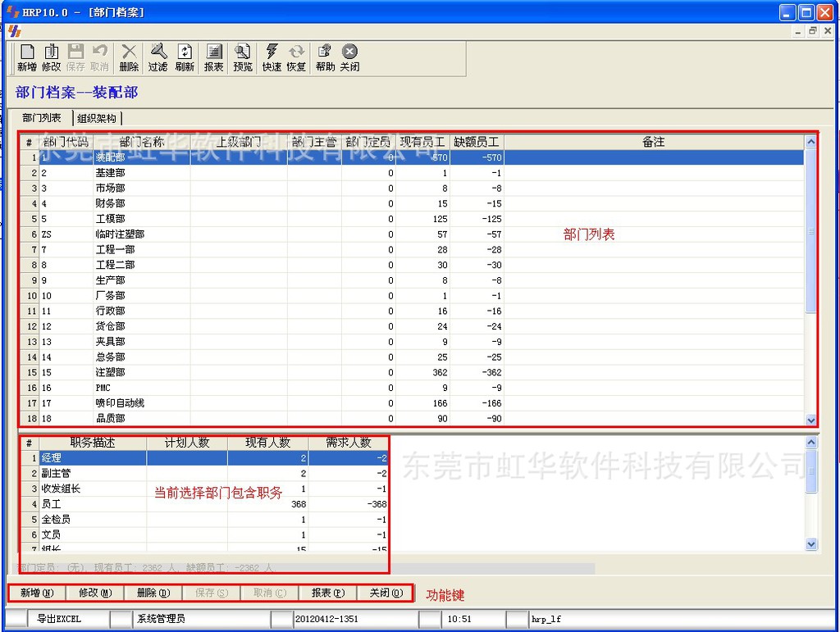Image resolution: width=840 pixels, height=632 pixels.
Task: Click the 新增 (New) toolbar icon
Action: [x=27, y=57]
